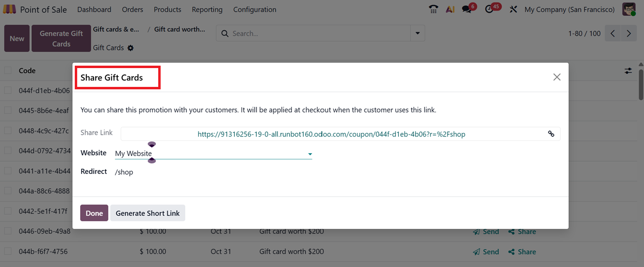This screenshot has height=267, width=644.
Task: Copy share link using the link icon
Action: (551, 134)
